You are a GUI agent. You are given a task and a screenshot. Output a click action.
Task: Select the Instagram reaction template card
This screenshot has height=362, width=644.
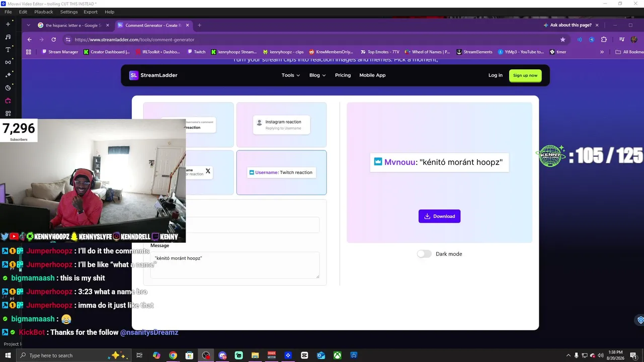click(x=281, y=125)
